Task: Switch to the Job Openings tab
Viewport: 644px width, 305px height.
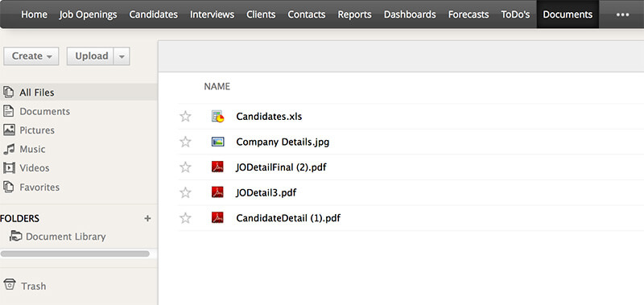Action: coord(88,14)
